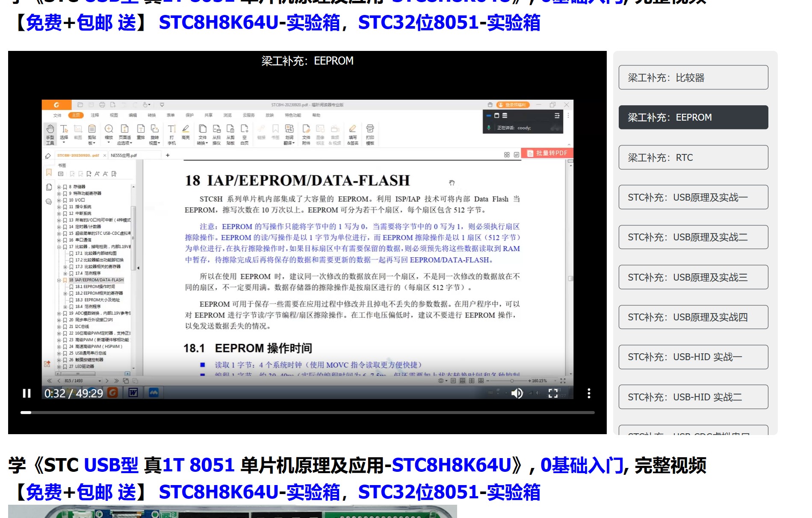
Task: Switch to the 保护 ribbon tab
Action: (189, 115)
